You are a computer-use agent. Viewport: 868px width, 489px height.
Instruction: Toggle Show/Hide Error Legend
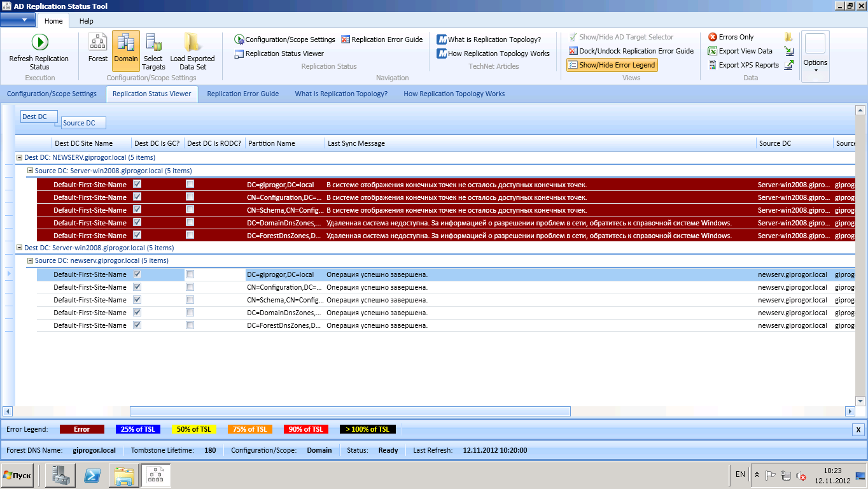click(612, 65)
